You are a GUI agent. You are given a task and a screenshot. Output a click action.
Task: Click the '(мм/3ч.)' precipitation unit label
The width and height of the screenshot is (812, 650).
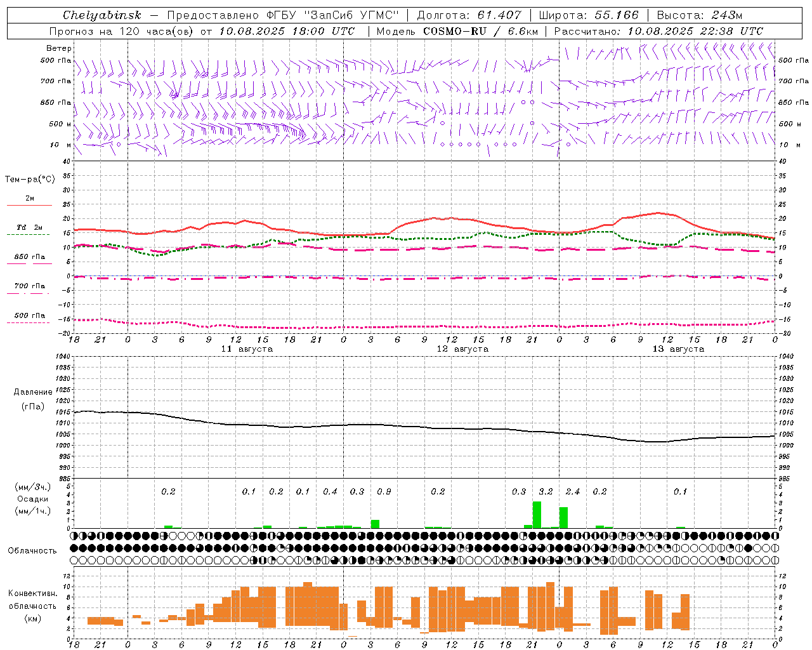click(32, 487)
